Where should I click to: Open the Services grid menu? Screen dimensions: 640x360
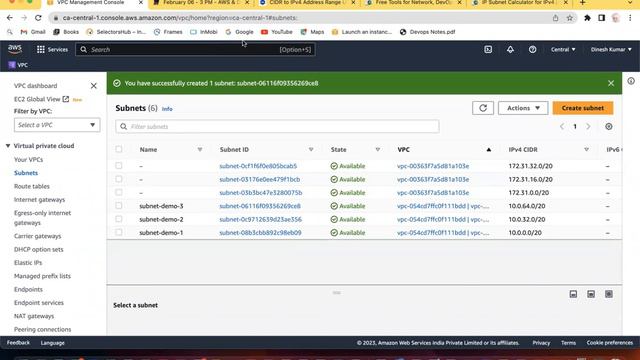click(52, 49)
